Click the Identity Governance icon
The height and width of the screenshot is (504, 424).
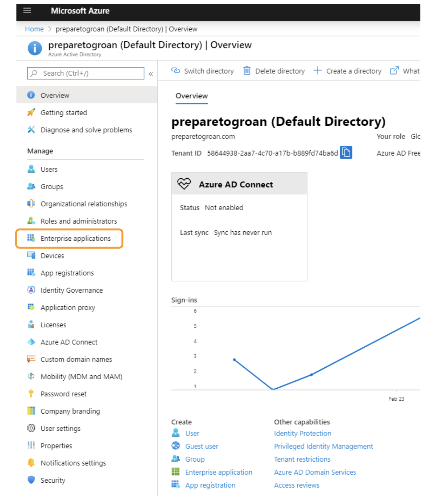[x=31, y=290]
